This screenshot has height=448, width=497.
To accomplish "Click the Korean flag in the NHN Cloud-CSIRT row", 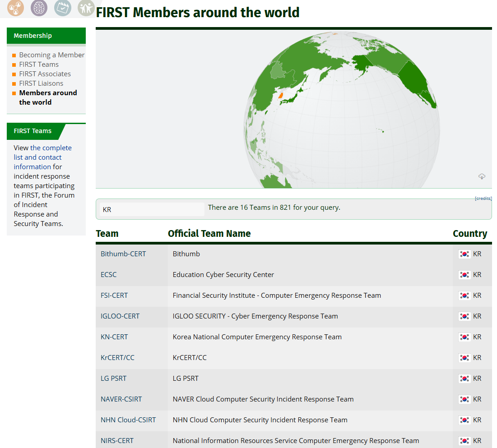I will click(x=464, y=420).
